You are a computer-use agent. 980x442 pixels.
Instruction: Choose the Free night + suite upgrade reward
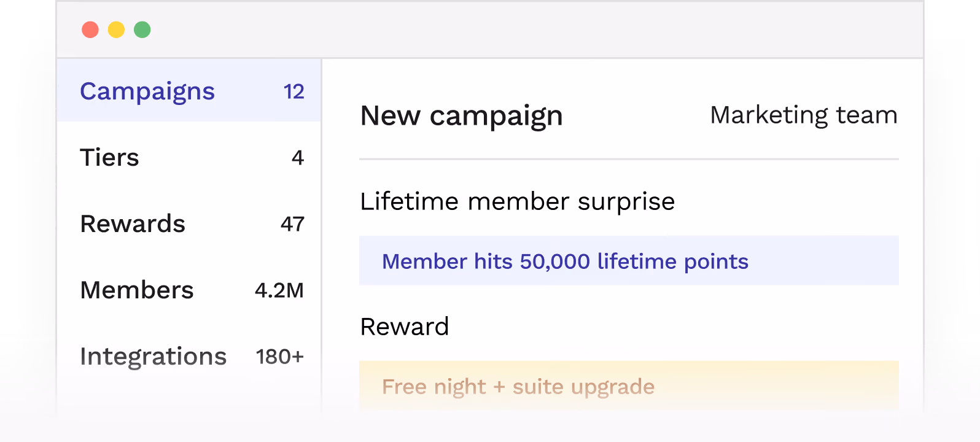(629, 386)
